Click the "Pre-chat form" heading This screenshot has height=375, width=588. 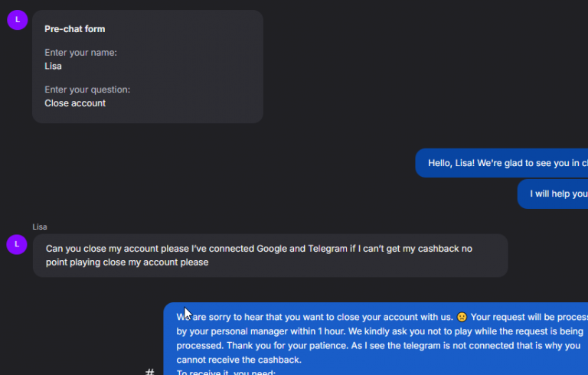click(x=75, y=29)
